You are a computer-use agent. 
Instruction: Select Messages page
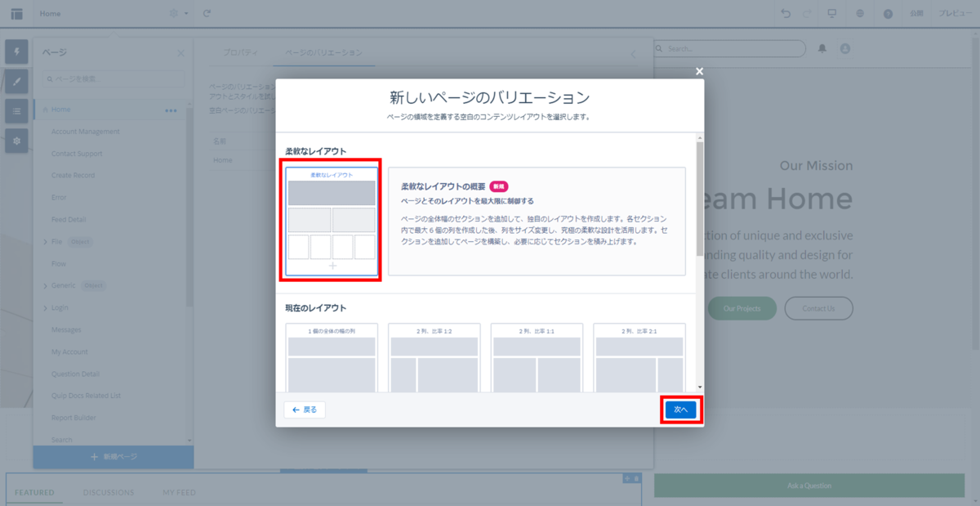(66, 329)
